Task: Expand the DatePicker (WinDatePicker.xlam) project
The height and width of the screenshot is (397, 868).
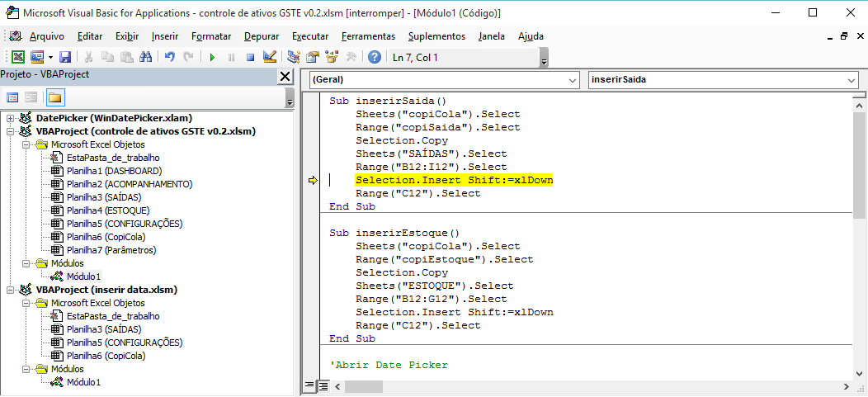Action: click(x=10, y=118)
